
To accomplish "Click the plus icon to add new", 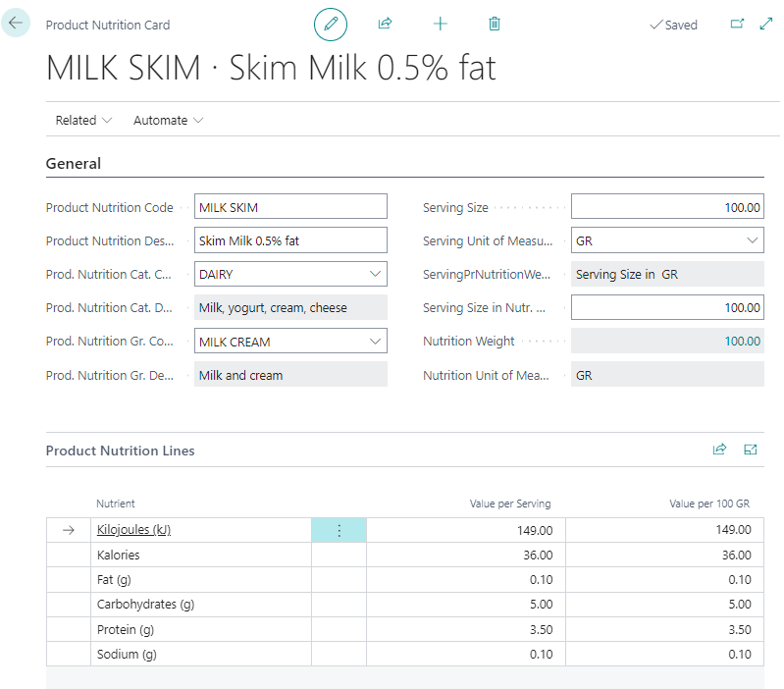I will coord(440,24).
